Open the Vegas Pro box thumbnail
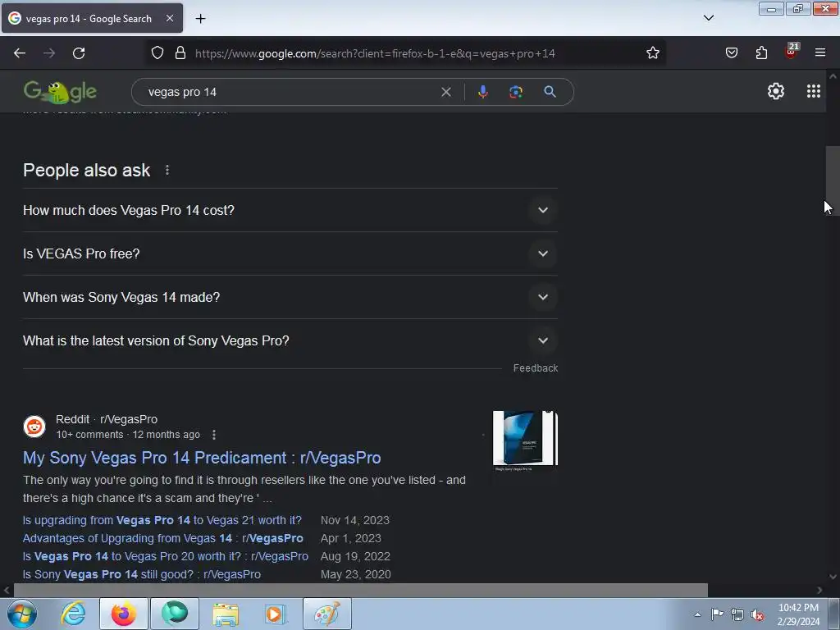This screenshot has height=630, width=840. click(x=525, y=441)
